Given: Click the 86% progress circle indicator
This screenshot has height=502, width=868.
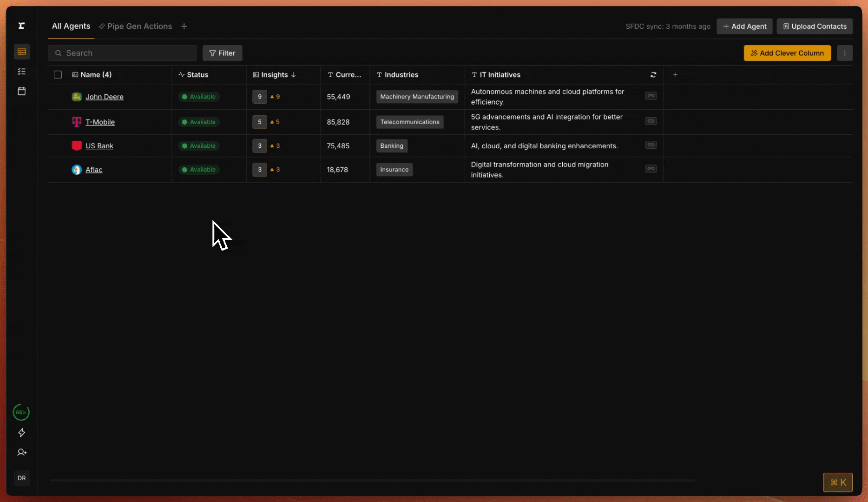Looking at the screenshot, I should [x=21, y=412].
